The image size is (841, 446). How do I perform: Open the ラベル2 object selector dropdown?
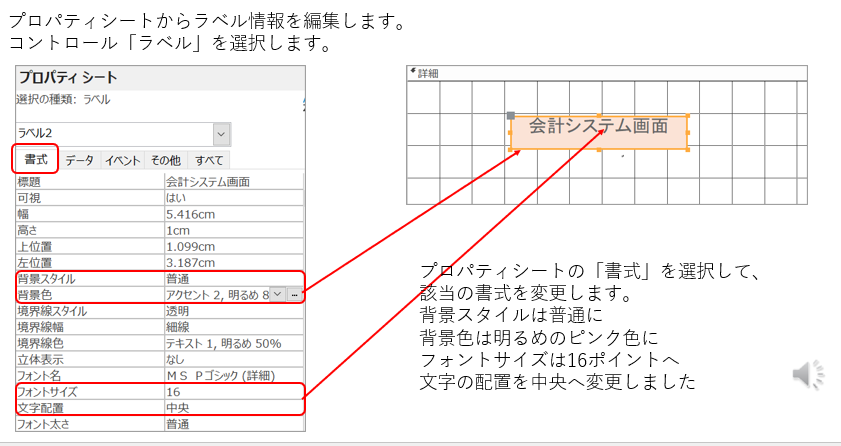(221, 133)
